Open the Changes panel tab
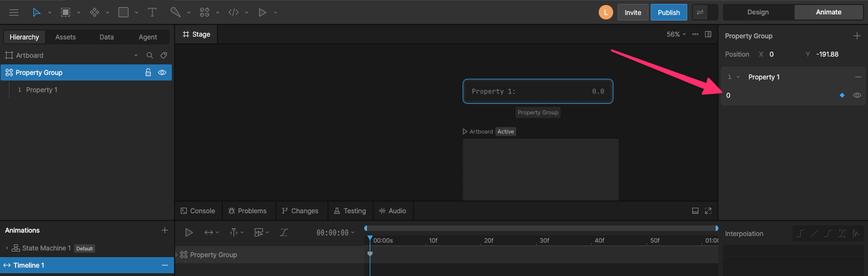The image size is (868, 276). 300,211
